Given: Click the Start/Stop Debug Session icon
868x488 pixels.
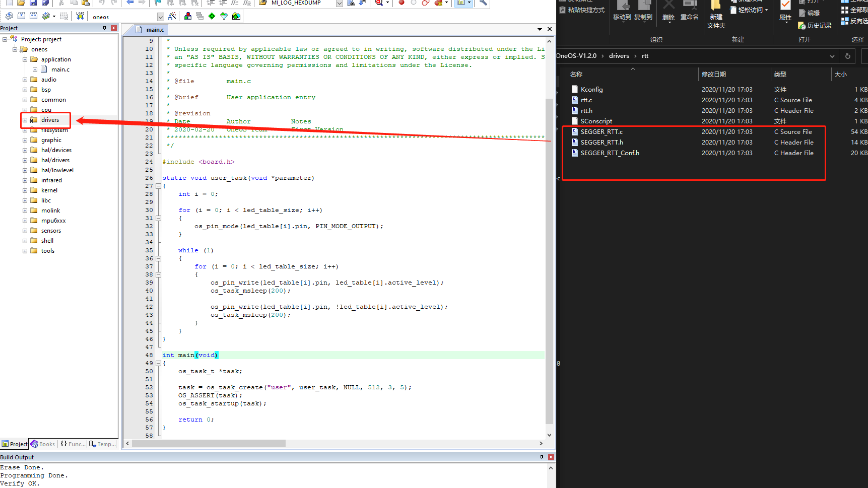Looking at the screenshot, I should [379, 3].
